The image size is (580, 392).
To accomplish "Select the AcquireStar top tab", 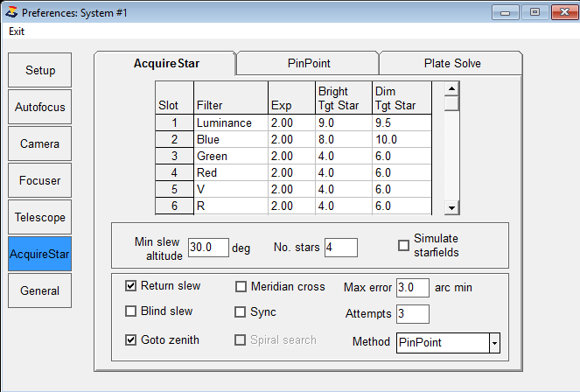I will point(166,63).
